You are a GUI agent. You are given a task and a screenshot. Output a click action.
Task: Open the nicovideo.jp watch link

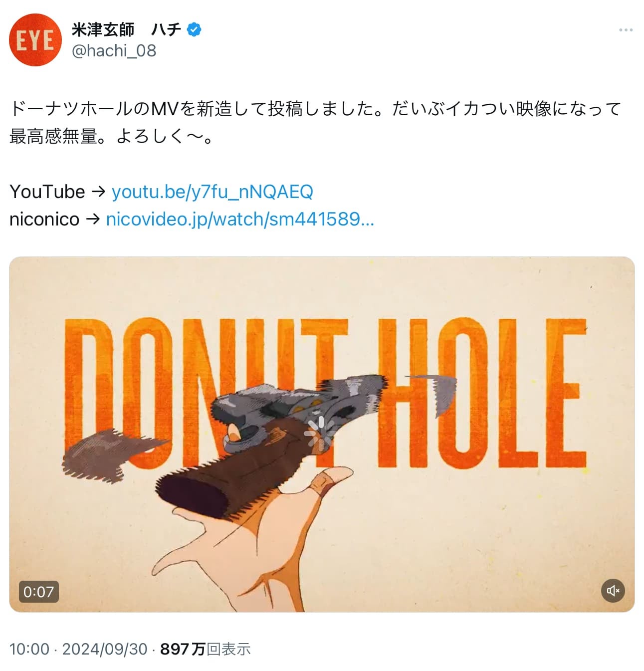pos(240,219)
